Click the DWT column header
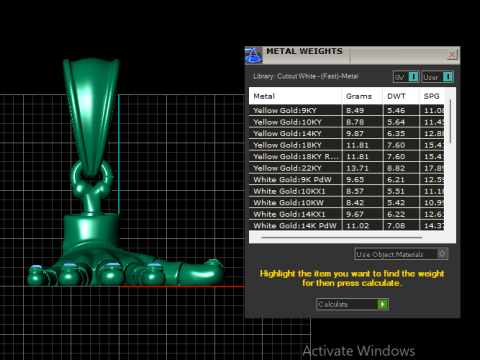The height and width of the screenshot is (360, 480). pyautogui.click(x=401, y=96)
